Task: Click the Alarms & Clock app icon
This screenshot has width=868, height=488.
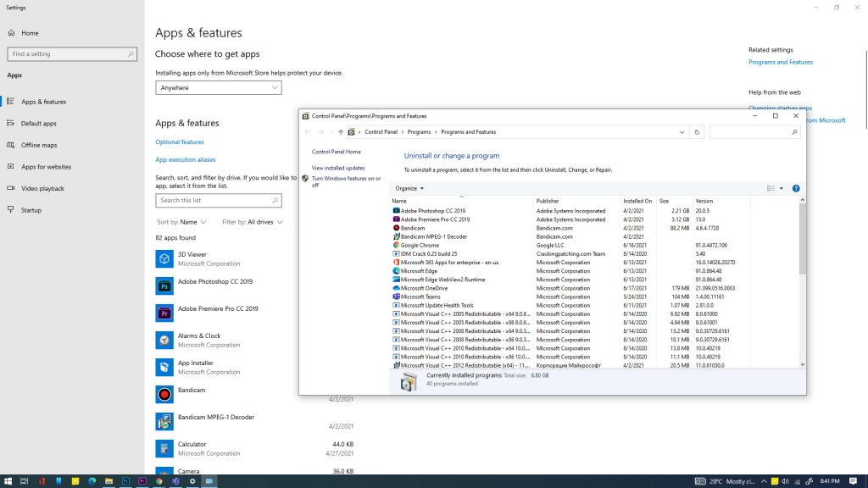Action: point(164,341)
